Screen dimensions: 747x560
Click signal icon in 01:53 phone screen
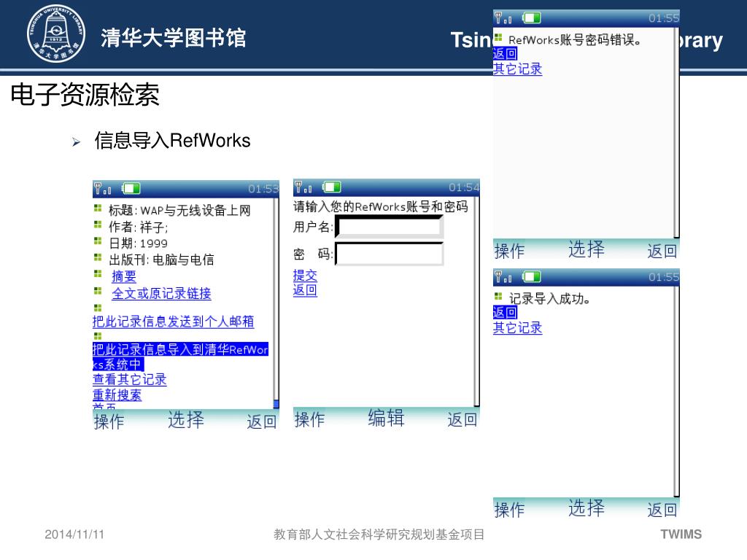(102, 189)
